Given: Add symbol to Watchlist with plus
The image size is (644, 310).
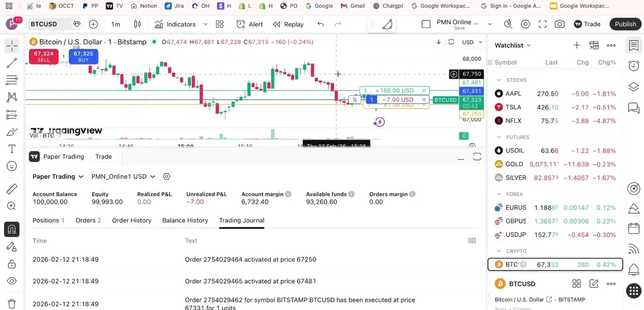Looking at the screenshot, I should (x=577, y=45).
